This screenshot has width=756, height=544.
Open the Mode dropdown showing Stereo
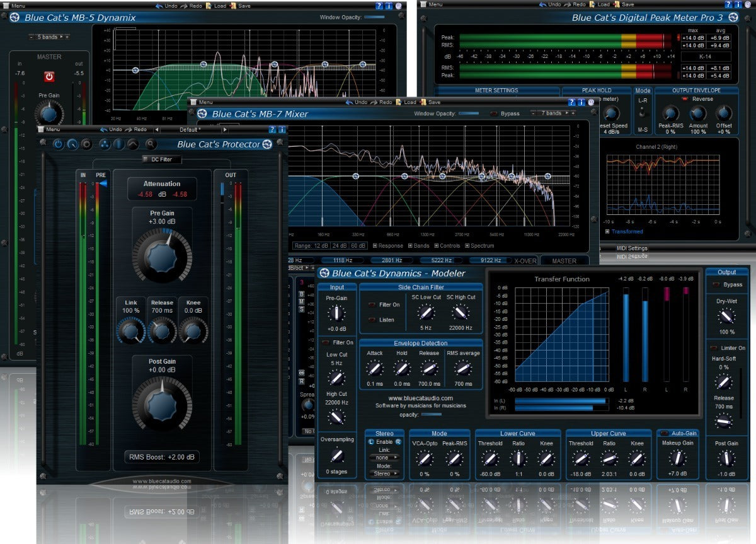pyautogui.click(x=384, y=473)
